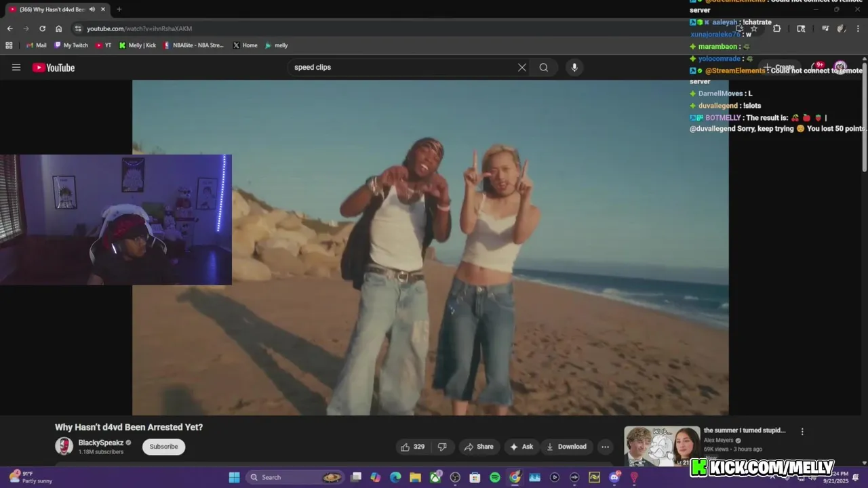Start voice search with the microphone
This screenshot has height=488, width=868.
coord(574,67)
